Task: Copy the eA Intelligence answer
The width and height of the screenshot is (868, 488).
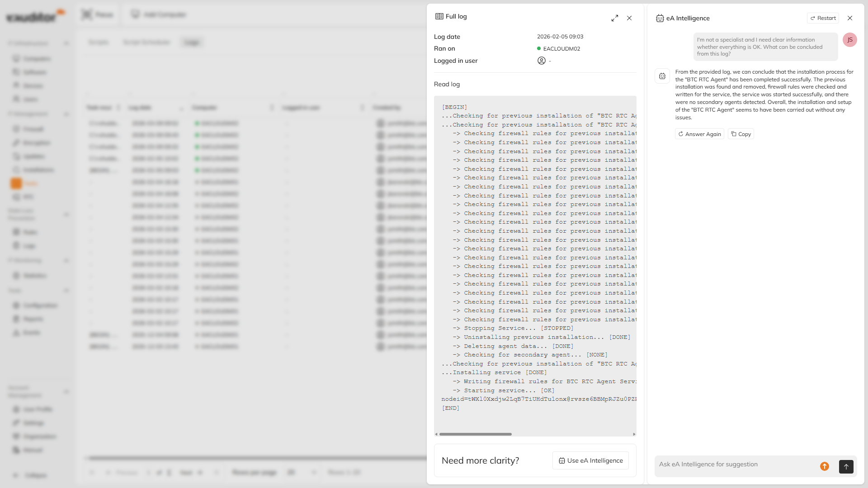Action: click(741, 134)
